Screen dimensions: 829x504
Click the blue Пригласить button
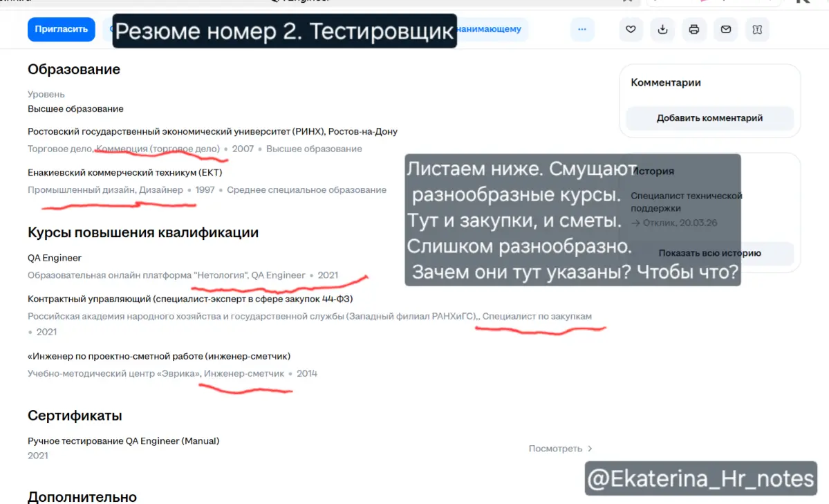(x=62, y=29)
